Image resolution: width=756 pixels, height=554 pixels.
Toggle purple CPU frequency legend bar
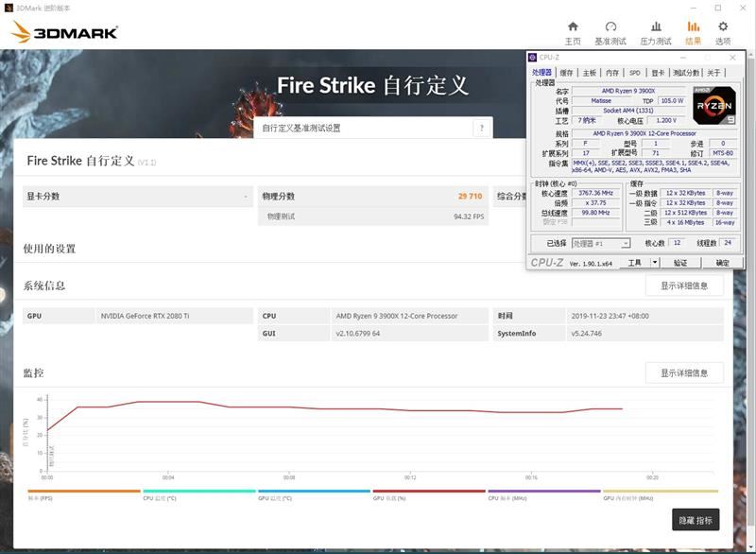click(x=544, y=492)
